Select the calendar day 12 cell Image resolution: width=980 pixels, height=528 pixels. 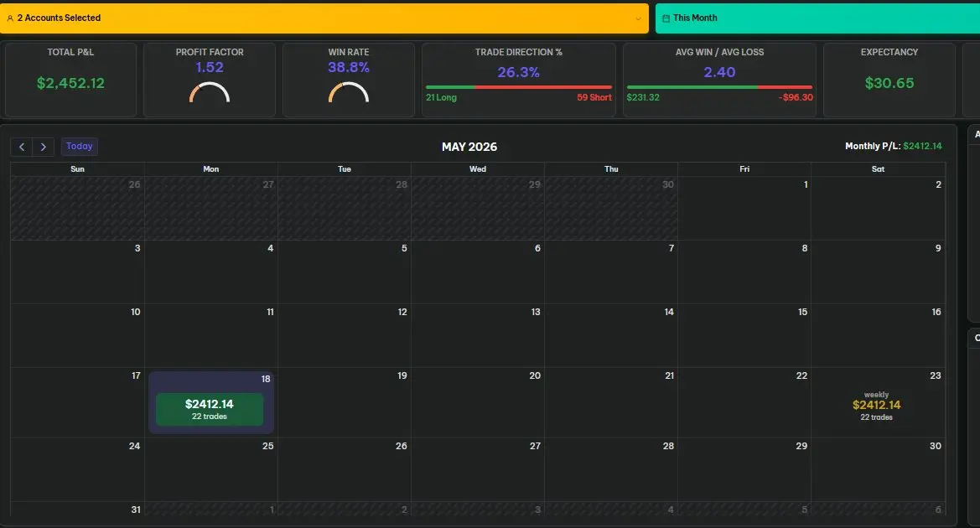345,335
